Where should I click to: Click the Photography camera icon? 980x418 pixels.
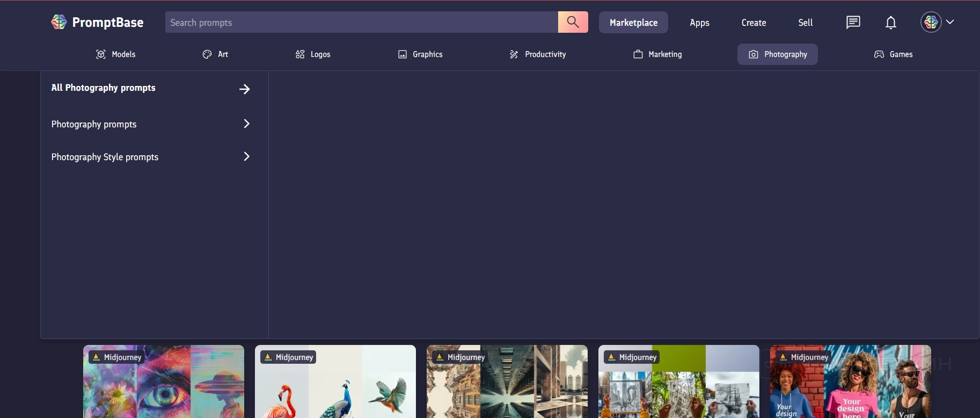coord(754,54)
